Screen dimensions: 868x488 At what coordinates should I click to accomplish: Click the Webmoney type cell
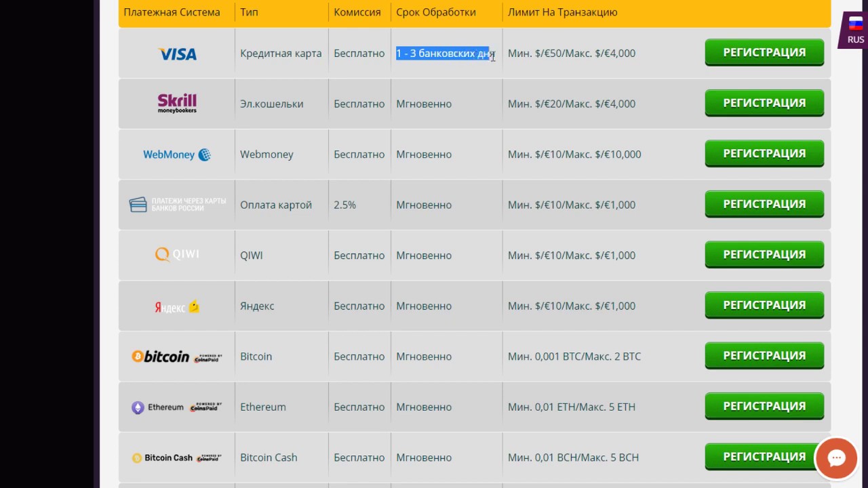267,155
